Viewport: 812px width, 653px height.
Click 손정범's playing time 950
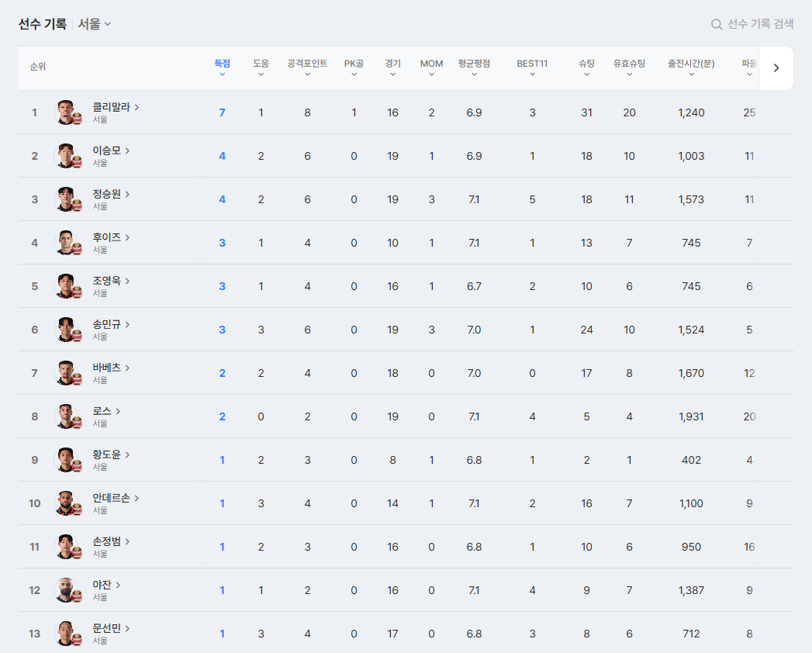[691, 548]
